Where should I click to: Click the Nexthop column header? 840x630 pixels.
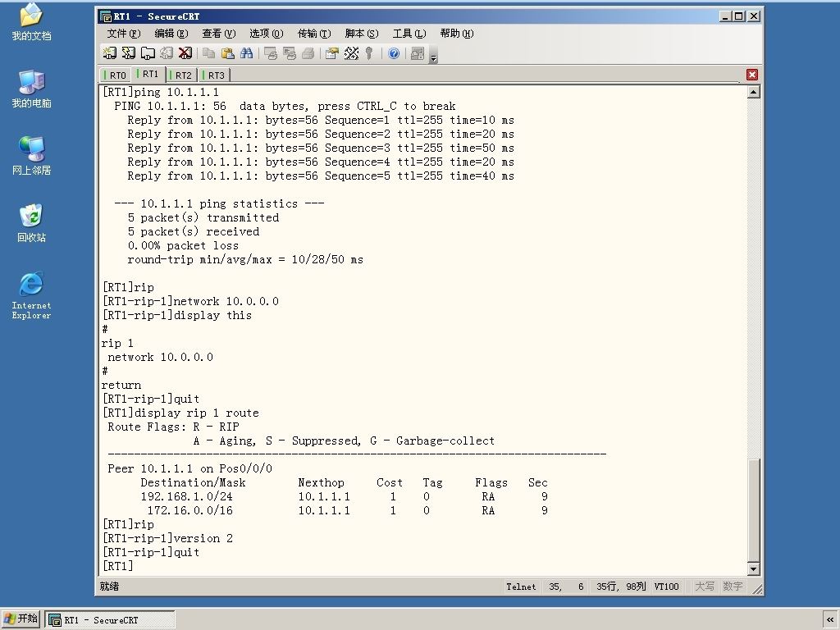coord(321,482)
